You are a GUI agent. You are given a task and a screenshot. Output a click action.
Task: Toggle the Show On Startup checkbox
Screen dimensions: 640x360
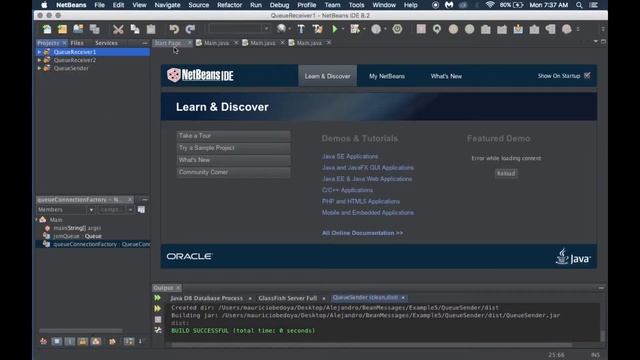click(587, 76)
